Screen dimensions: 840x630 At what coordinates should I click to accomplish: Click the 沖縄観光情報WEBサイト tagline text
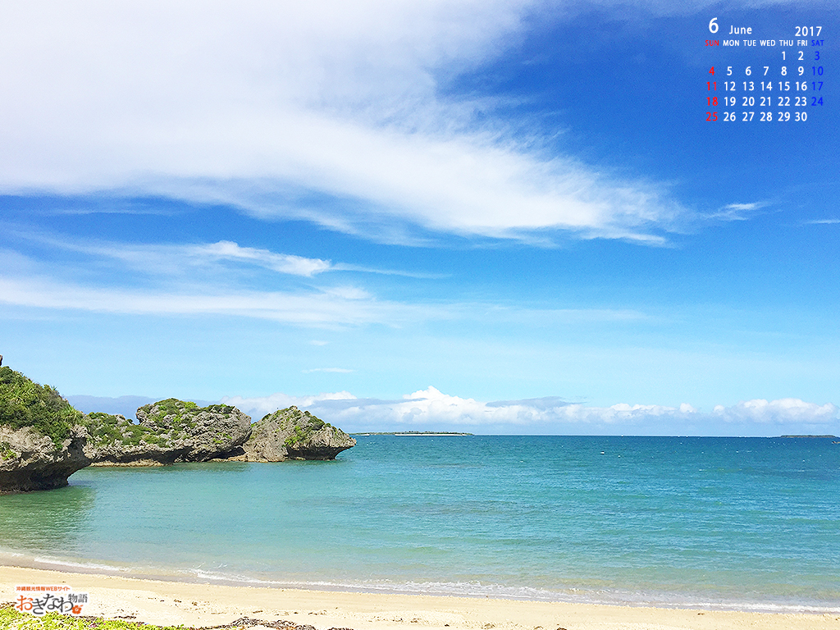(43, 588)
